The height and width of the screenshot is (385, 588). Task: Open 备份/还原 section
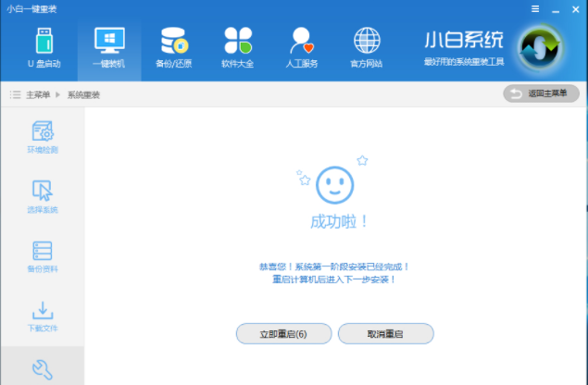(x=174, y=48)
